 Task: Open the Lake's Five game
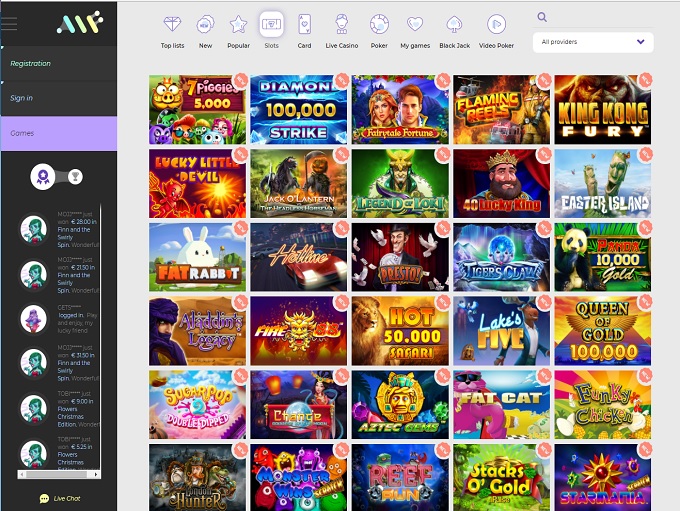pyautogui.click(x=501, y=331)
